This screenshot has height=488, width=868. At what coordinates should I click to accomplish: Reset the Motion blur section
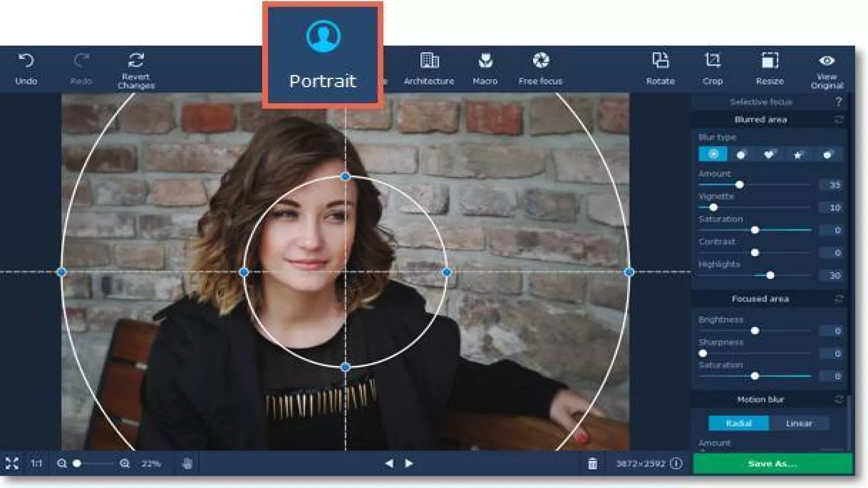(x=839, y=399)
